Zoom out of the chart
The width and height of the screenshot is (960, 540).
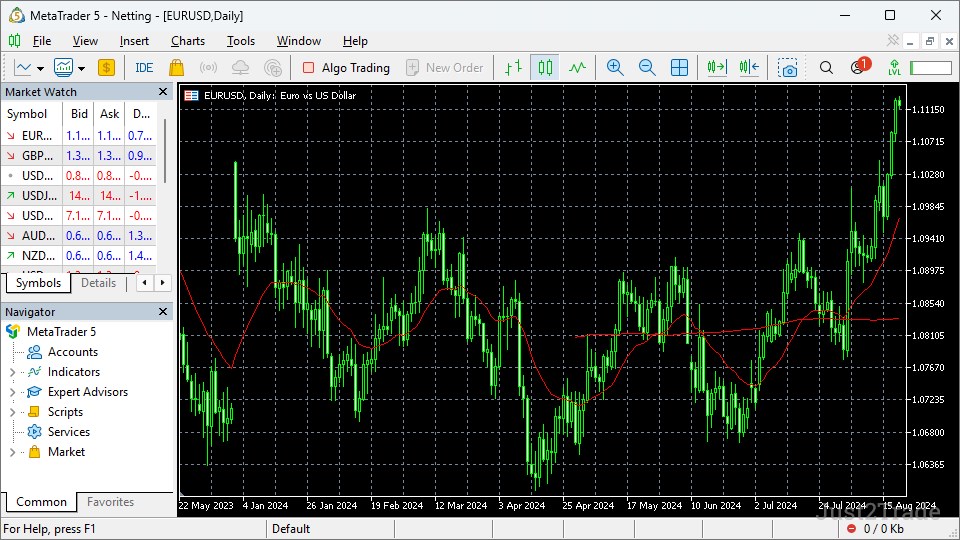tap(647, 67)
